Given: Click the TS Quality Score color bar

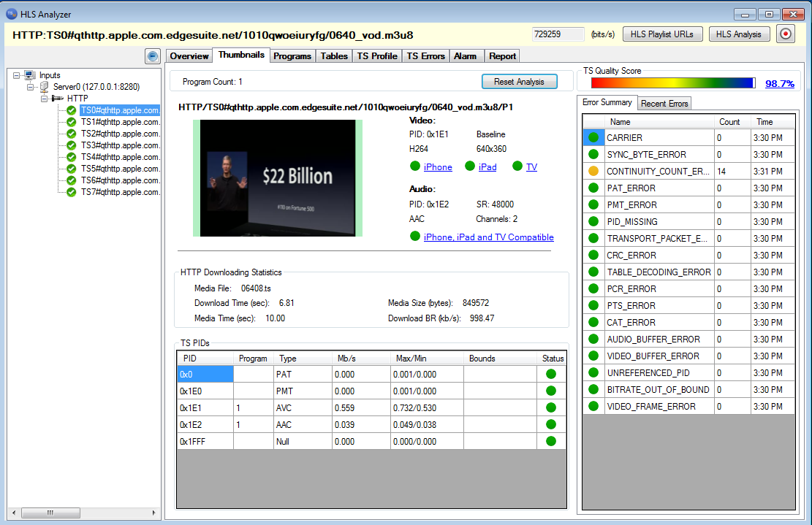Looking at the screenshot, I should (672, 83).
